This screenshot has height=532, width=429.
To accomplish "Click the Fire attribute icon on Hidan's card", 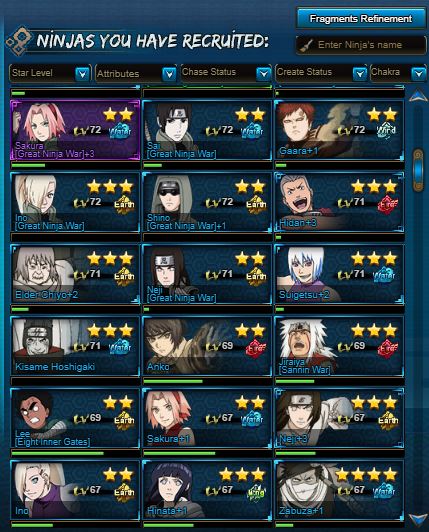I will click(388, 204).
